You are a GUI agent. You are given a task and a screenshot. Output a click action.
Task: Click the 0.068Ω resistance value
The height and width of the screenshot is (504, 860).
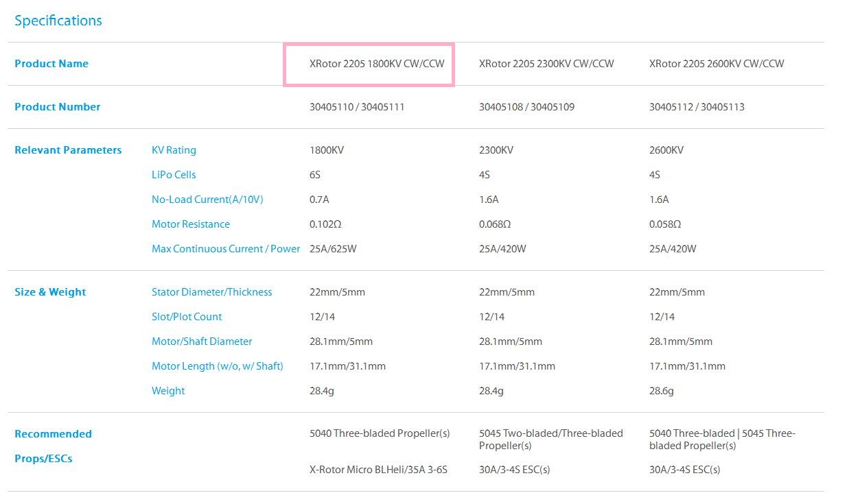[x=496, y=224]
